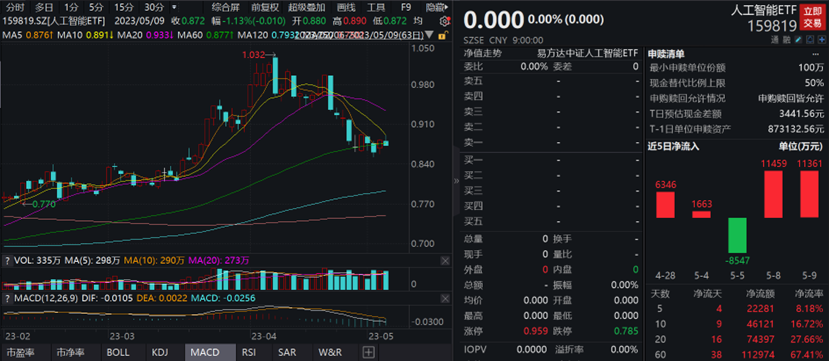Viewport: 829px width, 361px height.
Task: Close the MACD sub-chart panel
Action: pos(445,298)
